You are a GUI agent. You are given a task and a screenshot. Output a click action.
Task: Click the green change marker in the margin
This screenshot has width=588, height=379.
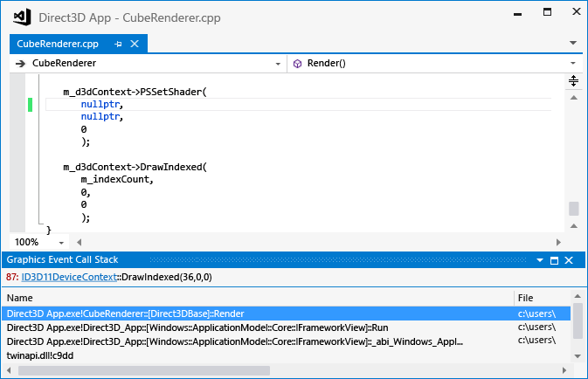[30, 105]
